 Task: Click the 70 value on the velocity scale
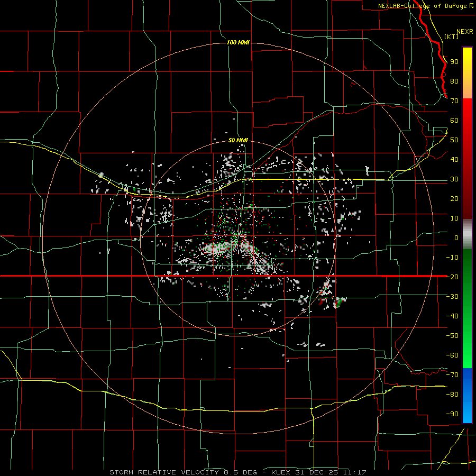click(x=454, y=101)
